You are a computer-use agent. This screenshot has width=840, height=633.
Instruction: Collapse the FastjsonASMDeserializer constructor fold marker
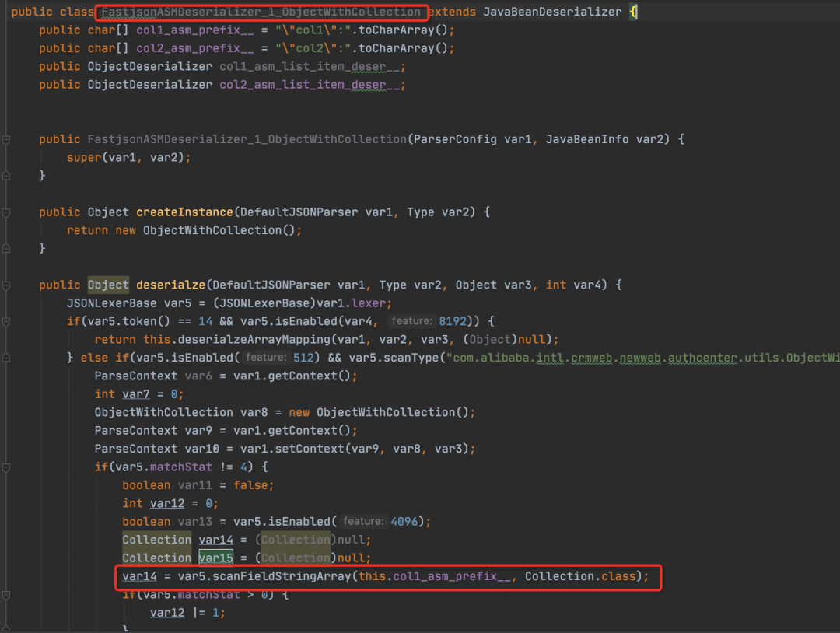[x=6, y=140]
